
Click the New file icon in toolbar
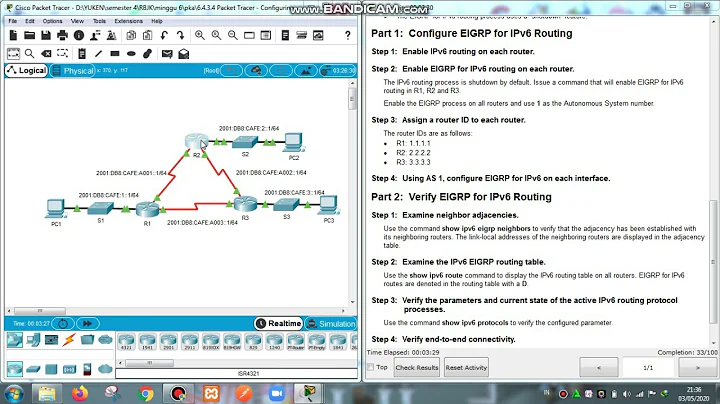tap(13, 35)
